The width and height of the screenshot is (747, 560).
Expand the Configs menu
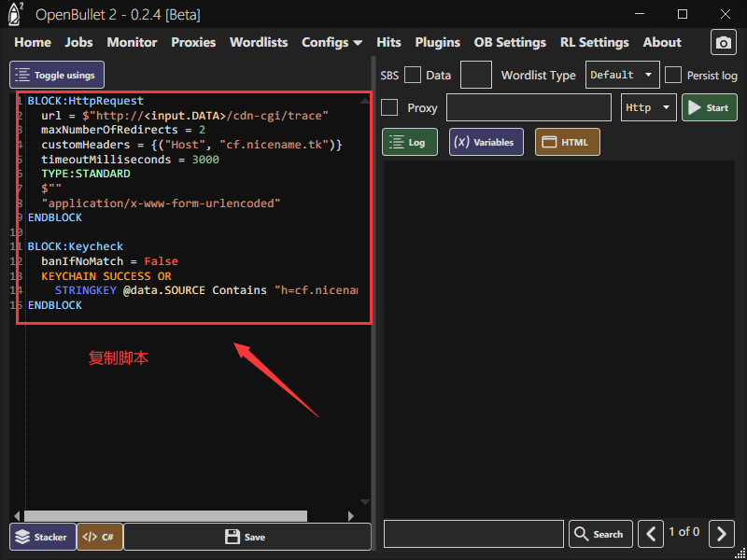coord(331,42)
